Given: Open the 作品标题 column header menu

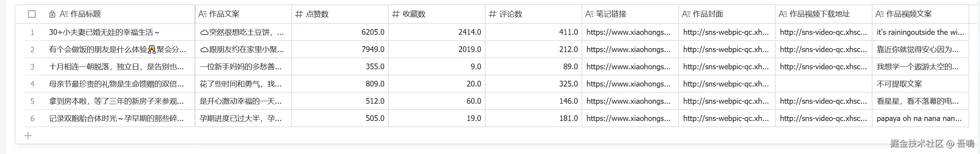Looking at the screenshot, I should click(86, 14).
